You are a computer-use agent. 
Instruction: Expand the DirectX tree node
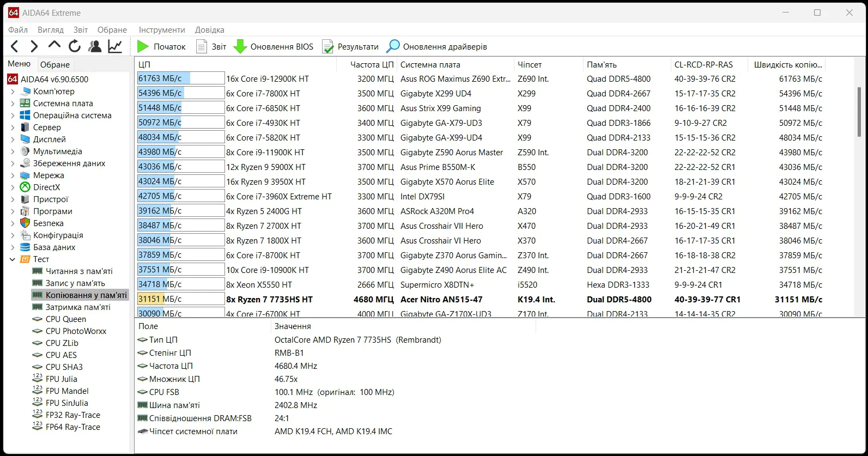(13, 187)
